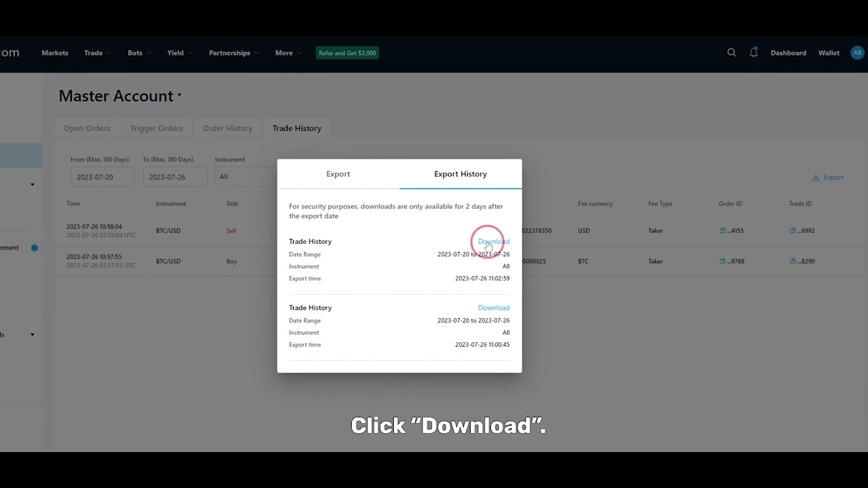Click the blue dot sidebar indicator

coord(34,248)
